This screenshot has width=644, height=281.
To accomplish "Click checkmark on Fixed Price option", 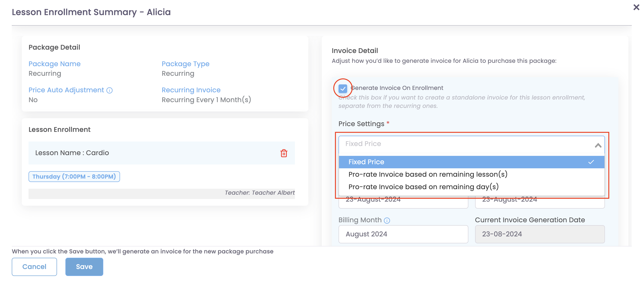I will coord(591,162).
